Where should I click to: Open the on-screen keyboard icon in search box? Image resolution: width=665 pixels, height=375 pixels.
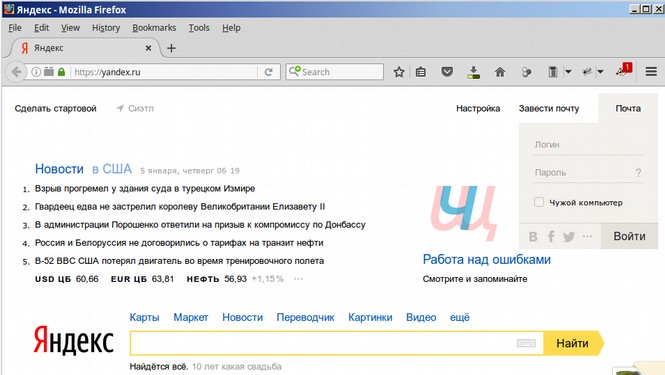pyautogui.click(x=526, y=343)
